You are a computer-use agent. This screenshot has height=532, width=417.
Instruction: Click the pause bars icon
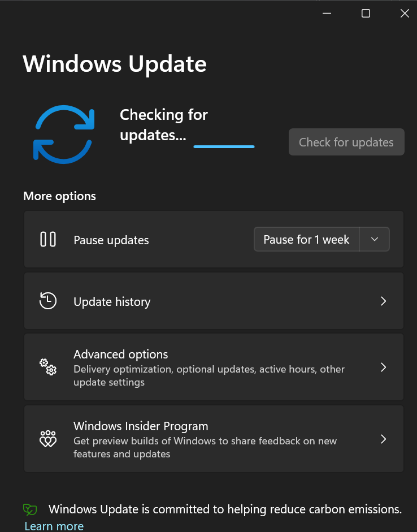(x=48, y=239)
